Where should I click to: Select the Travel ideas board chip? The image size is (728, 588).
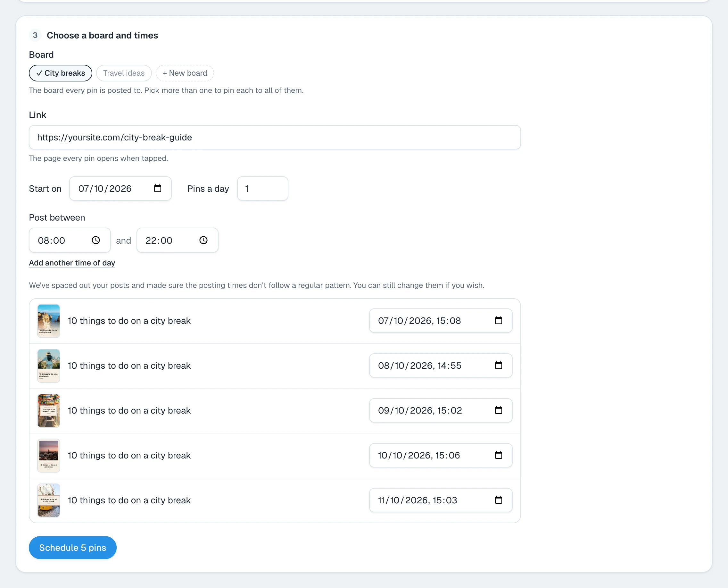(124, 73)
